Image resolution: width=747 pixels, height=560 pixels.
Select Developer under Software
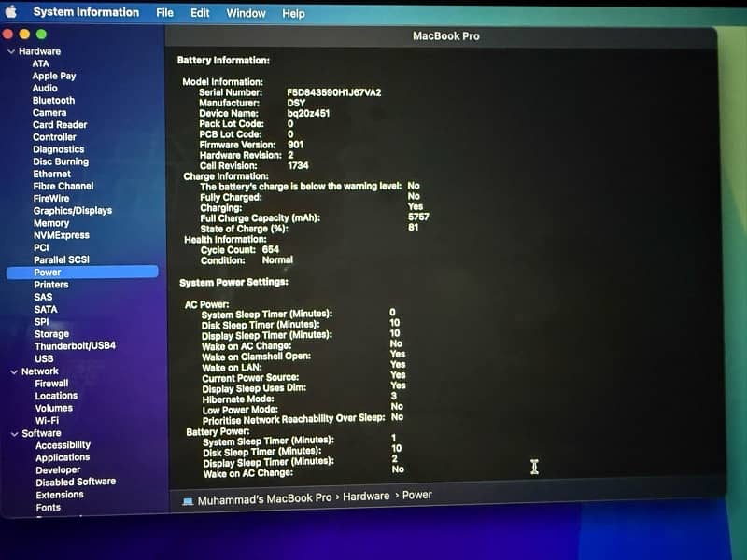coord(58,470)
